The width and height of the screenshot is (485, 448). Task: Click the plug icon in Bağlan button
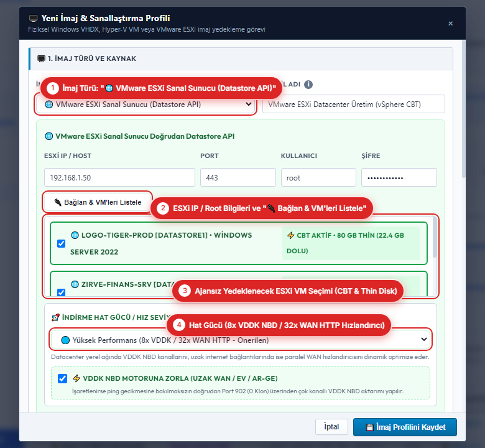click(x=58, y=202)
